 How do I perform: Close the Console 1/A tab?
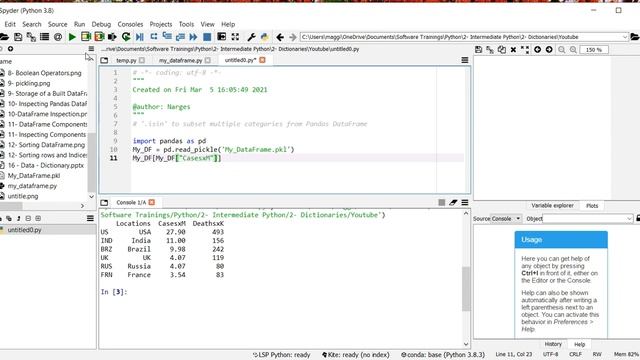coord(152,202)
